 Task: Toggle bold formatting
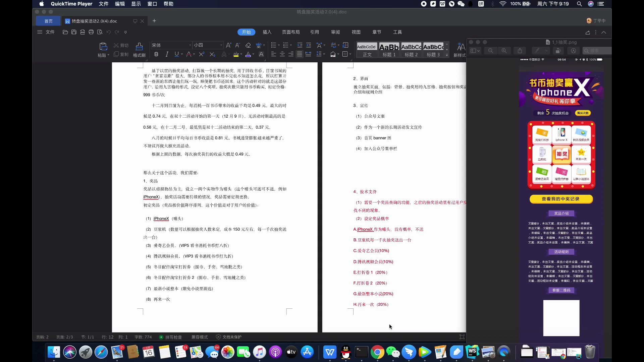[x=156, y=54]
